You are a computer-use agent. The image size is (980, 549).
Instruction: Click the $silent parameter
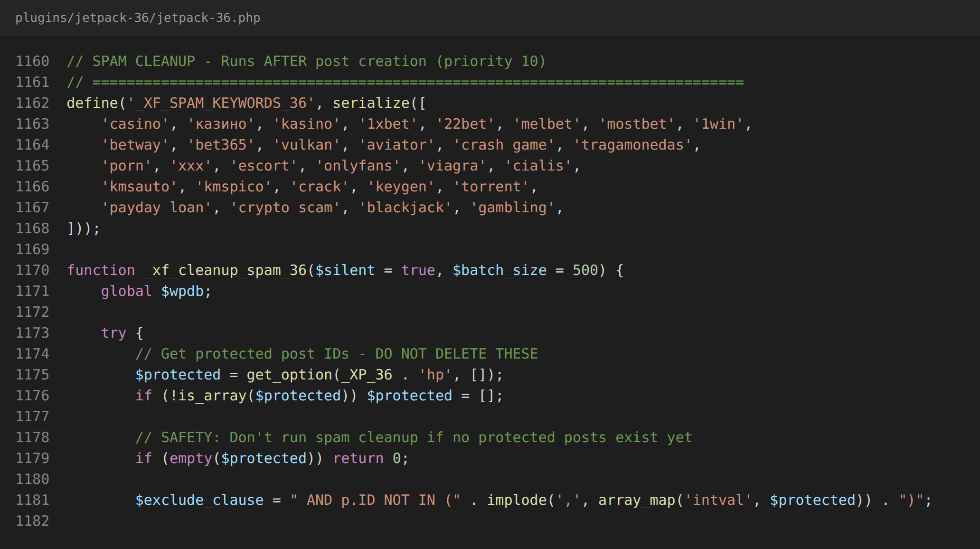pyautogui.click(x=345, y=270)
